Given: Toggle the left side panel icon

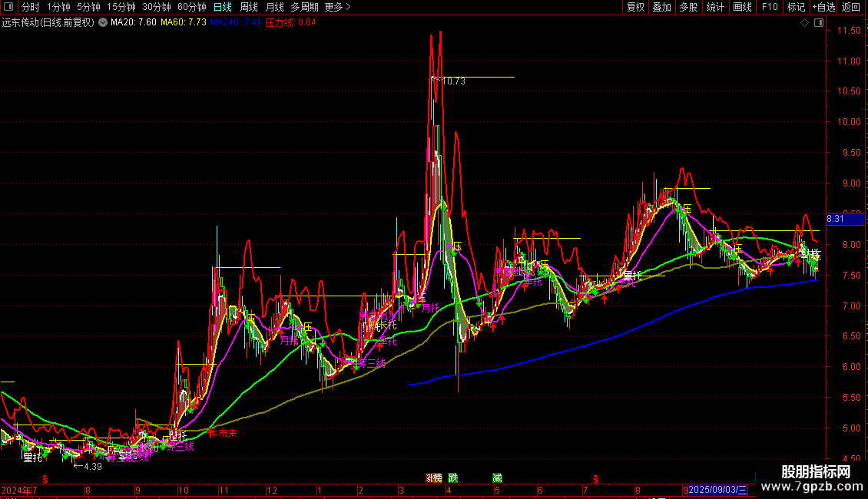Looking at the screenshot, I should [8, 7].
